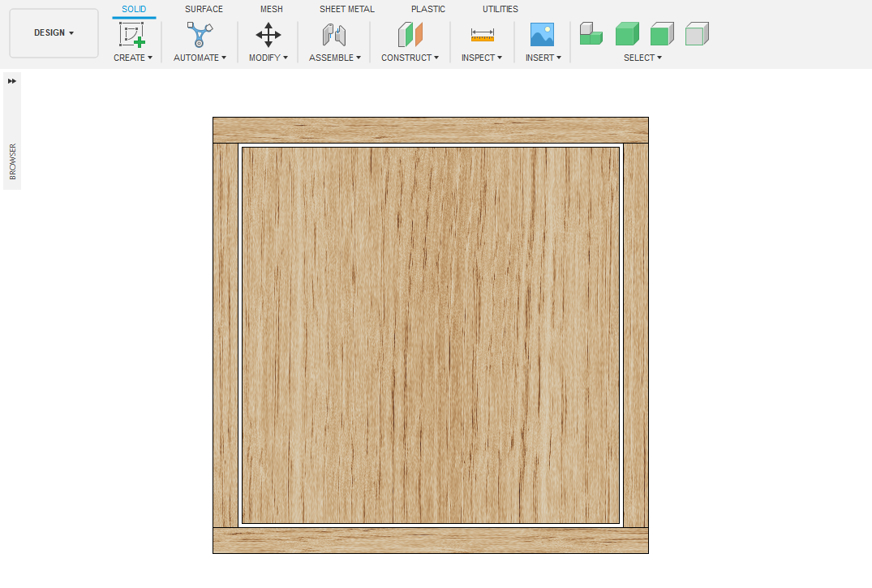The width and height of the screenshot is (872, 588).
Task: Click the center wooden panel of the model
Action: pyautogui.click(x=431, y=335)
